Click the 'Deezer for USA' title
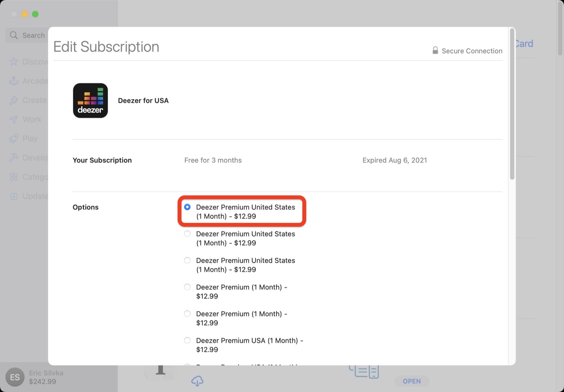Image resolution: width=564 pixels, height=392 pixels. (x=143, y=100)
